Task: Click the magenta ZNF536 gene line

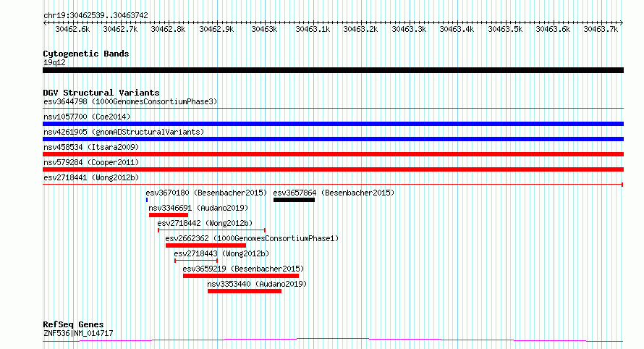Action: (x=333, y=340)
